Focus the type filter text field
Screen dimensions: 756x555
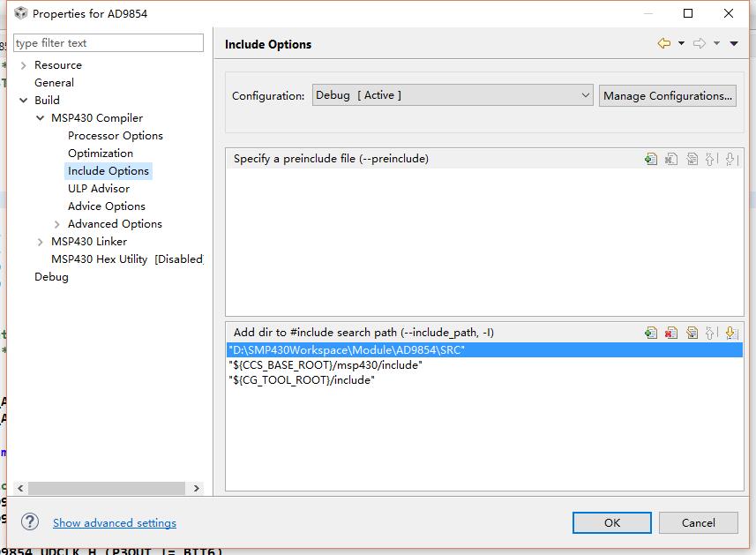tap(108, 42)
